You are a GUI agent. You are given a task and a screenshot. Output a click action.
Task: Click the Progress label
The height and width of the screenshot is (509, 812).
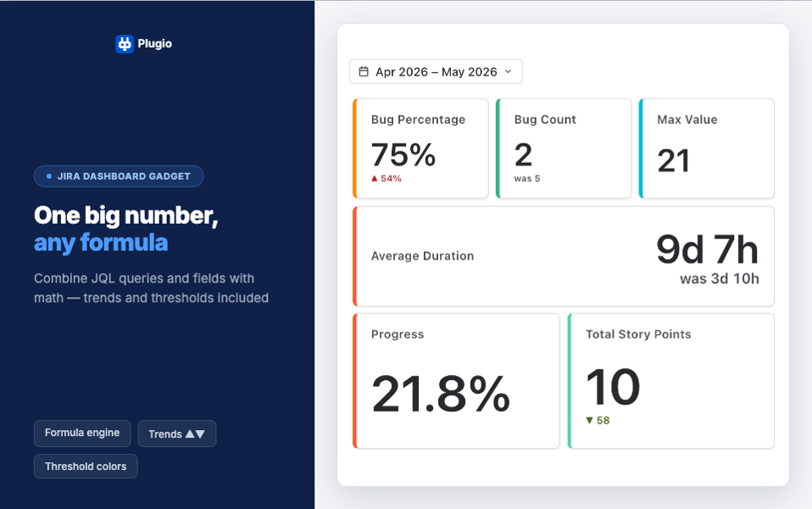click(398, 334)
